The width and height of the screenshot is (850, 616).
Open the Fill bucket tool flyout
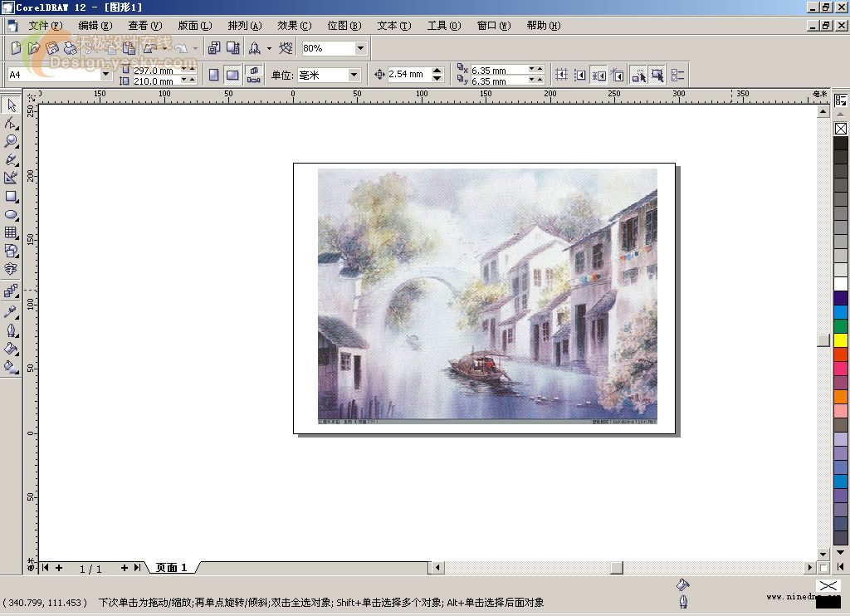(11, 349)
